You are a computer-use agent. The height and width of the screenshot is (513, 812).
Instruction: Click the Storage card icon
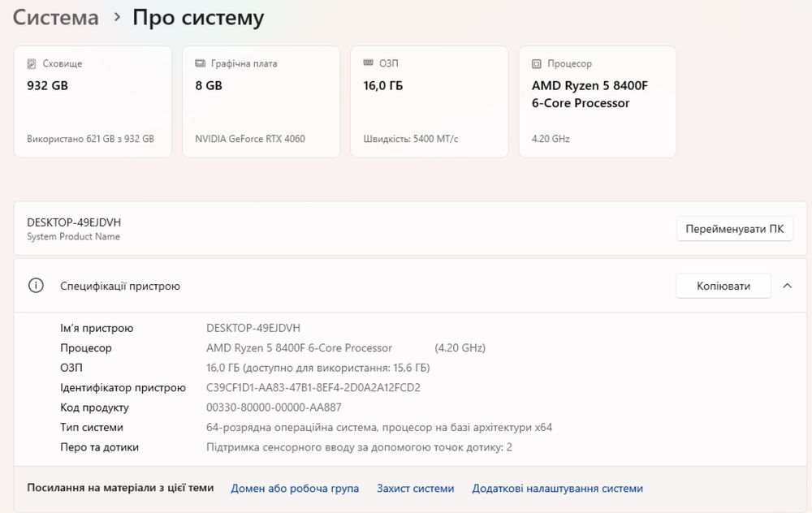click(32, 63)
